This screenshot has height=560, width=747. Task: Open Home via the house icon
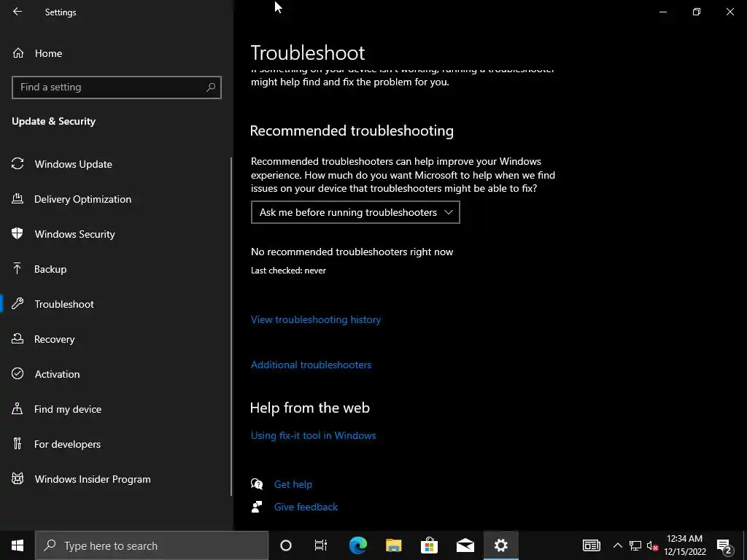click(18, 52)
